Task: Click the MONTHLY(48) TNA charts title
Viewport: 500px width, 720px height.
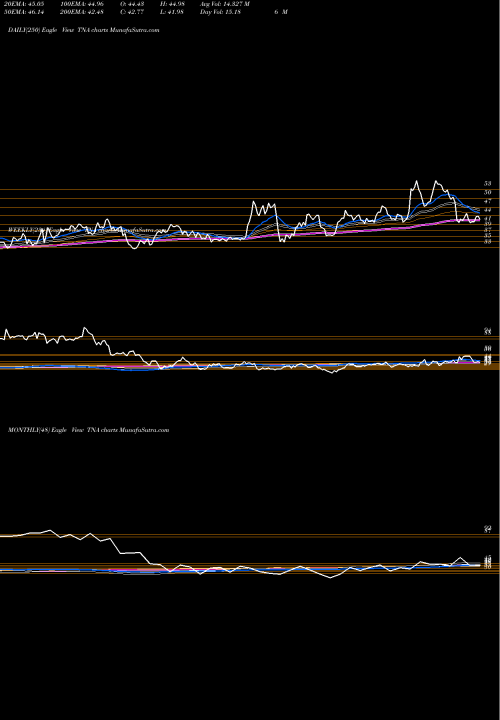Action: (x=89, y=430)
